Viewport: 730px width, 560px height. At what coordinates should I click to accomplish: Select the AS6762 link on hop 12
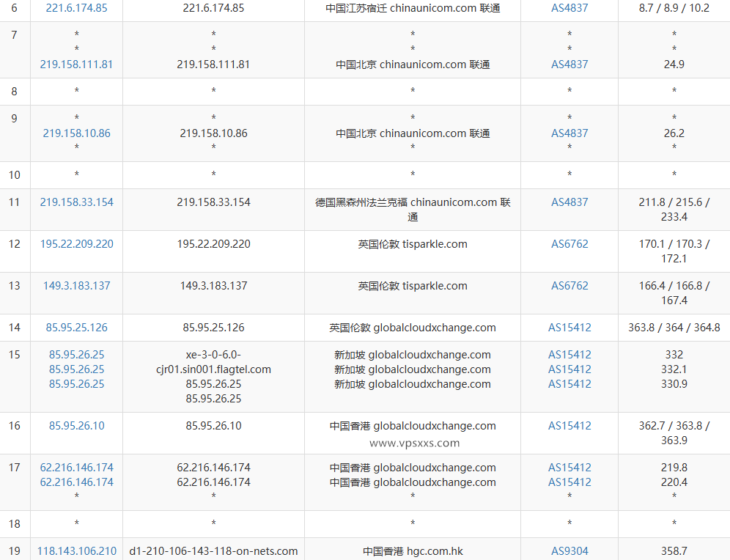pos(569,243)
